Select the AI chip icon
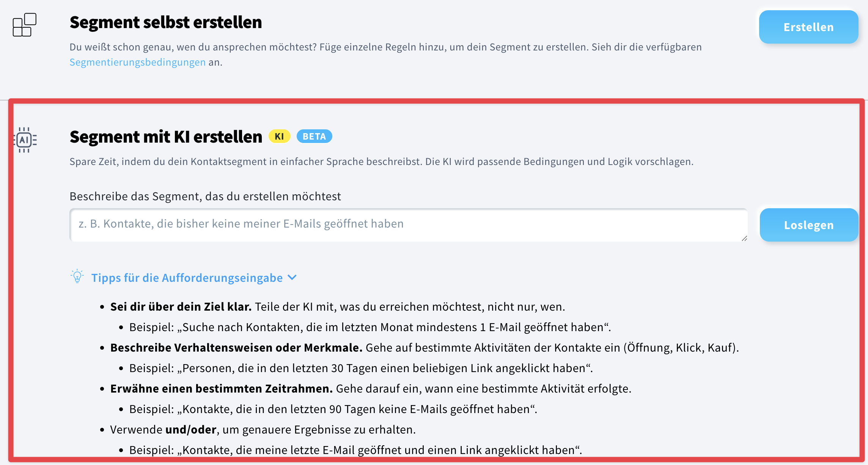The height and width of the screenshot is (465, 868). point(25,140)
